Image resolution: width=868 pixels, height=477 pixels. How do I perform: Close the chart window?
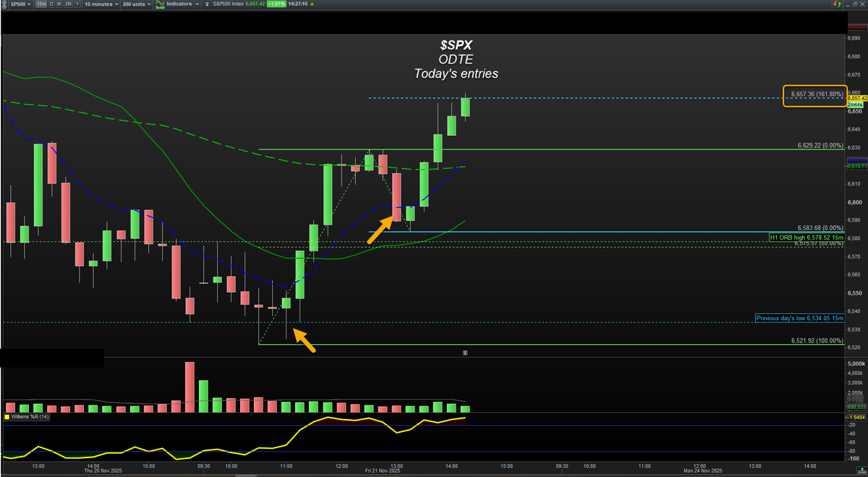click(x=862, y=4)
